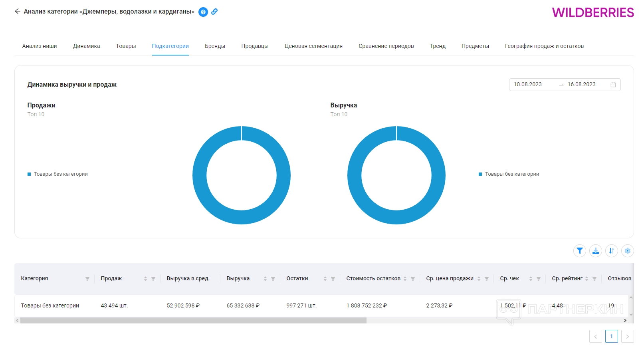This screenshot has width=644, height=347.
Task: Open the calendar icon in the date range
Action: (x=613, y=85)
